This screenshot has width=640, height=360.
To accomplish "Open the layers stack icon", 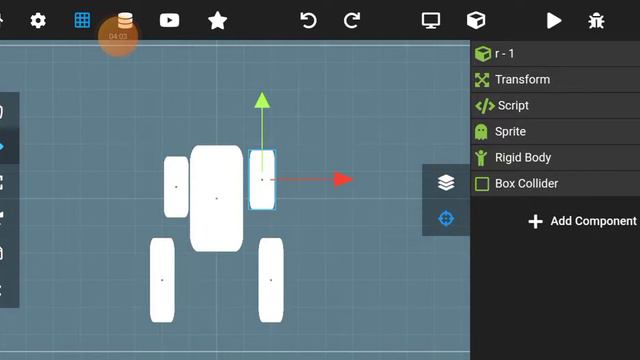I will [x=446, y=182].
